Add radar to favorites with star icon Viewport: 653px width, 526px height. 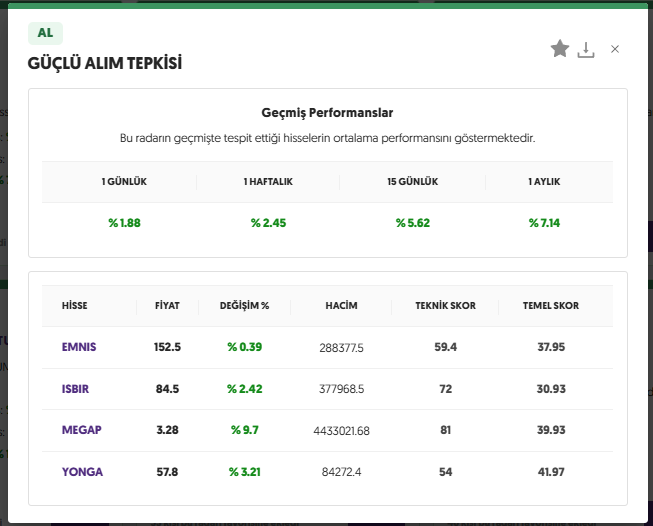(x=560, y=49)
